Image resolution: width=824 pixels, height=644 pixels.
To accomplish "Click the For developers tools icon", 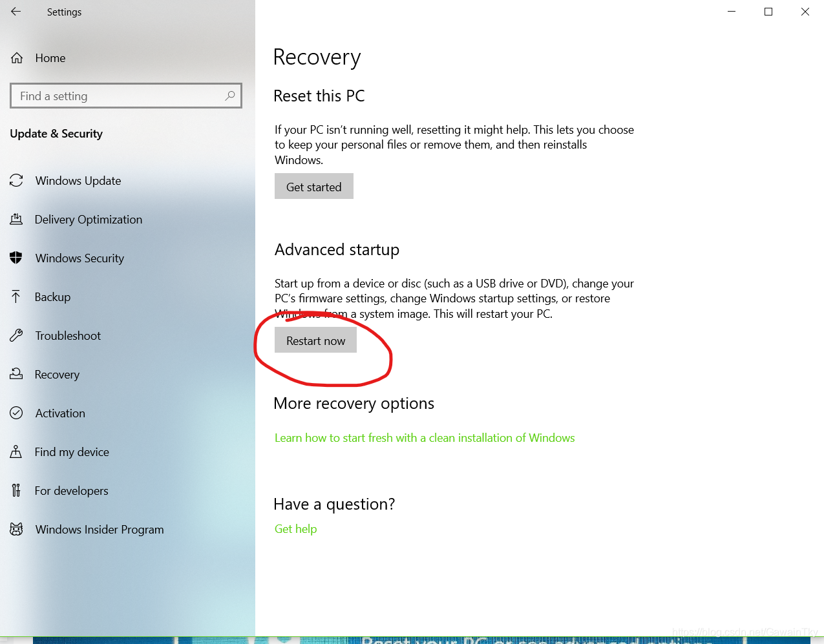I will [16, 491].
